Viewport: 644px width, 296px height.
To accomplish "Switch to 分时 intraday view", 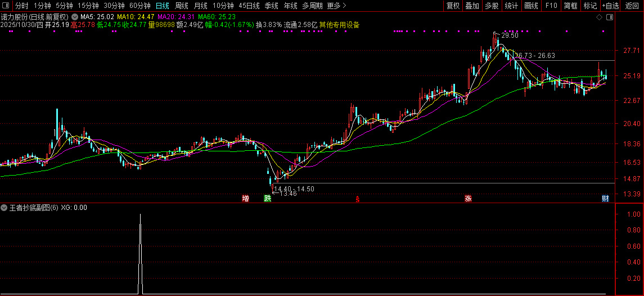I will pyautogui.click(x=22, y=6).
